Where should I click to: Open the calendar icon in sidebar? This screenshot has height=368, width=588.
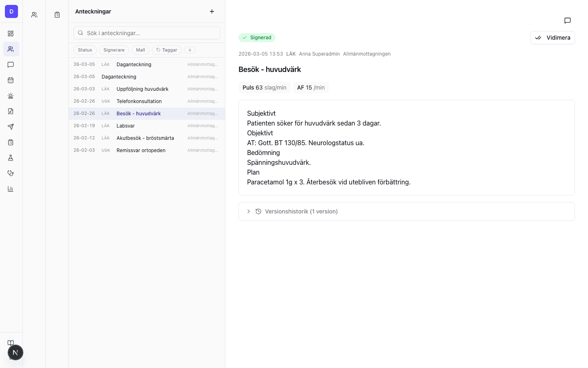coord(11,80)
